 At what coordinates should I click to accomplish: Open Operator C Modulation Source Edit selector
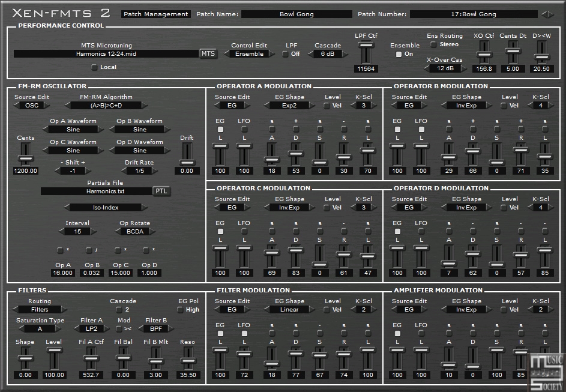tap(232, 208)
